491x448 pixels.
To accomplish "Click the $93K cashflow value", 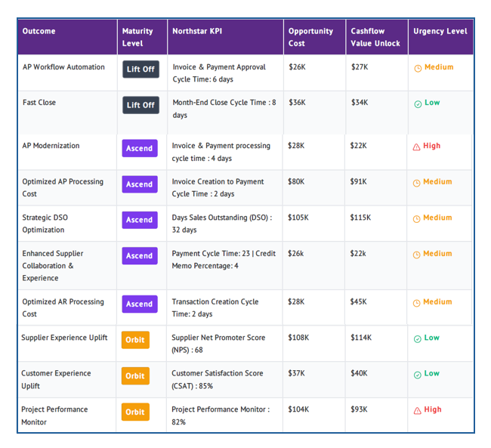I will [x=359, y=409].
